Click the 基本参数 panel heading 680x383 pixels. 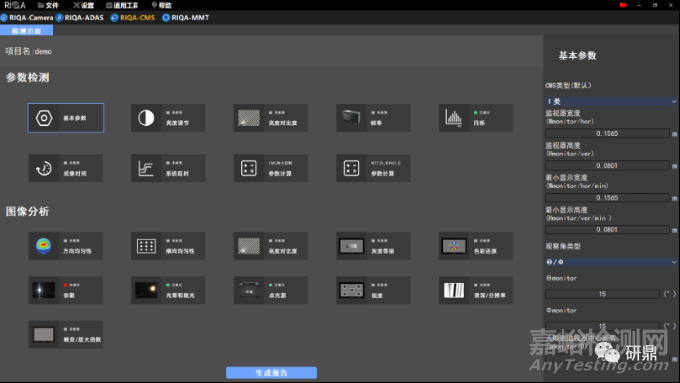pos(577,56)
